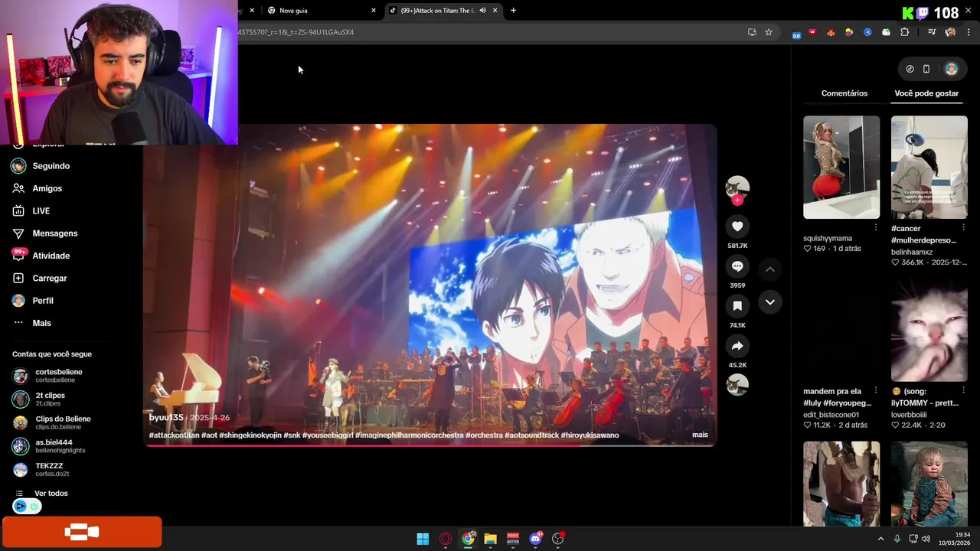Open the red fast-forward extension icon

[x=812, y=32]
